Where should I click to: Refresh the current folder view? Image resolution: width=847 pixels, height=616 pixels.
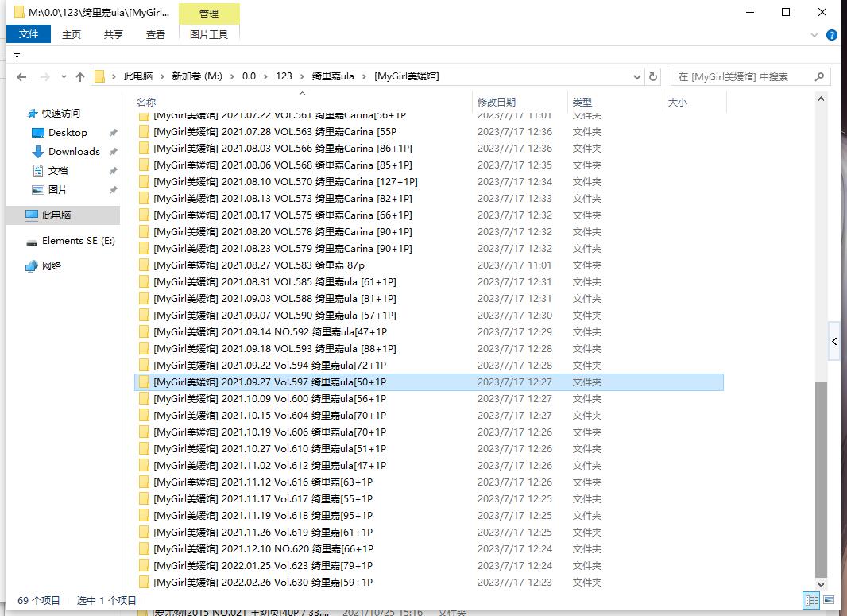[653, 77]
